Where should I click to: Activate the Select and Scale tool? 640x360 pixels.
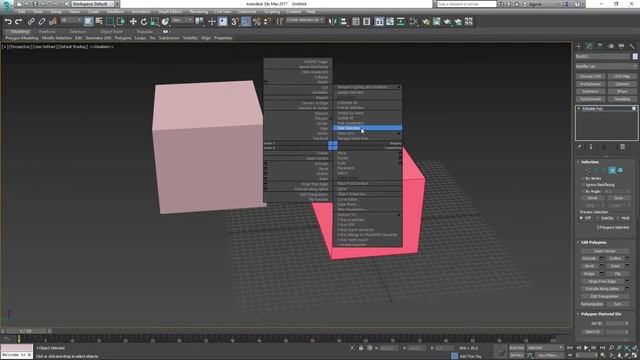coord(154,22)
